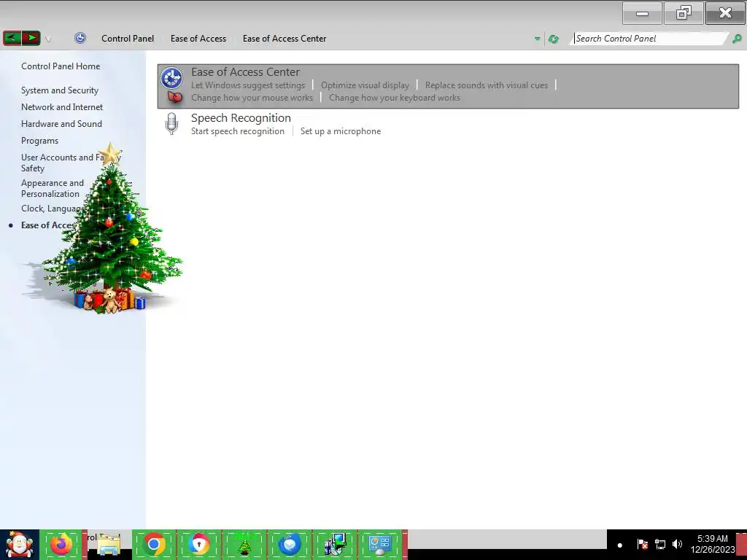Launch Google Chrome from the taskbar

click(153, 545)
